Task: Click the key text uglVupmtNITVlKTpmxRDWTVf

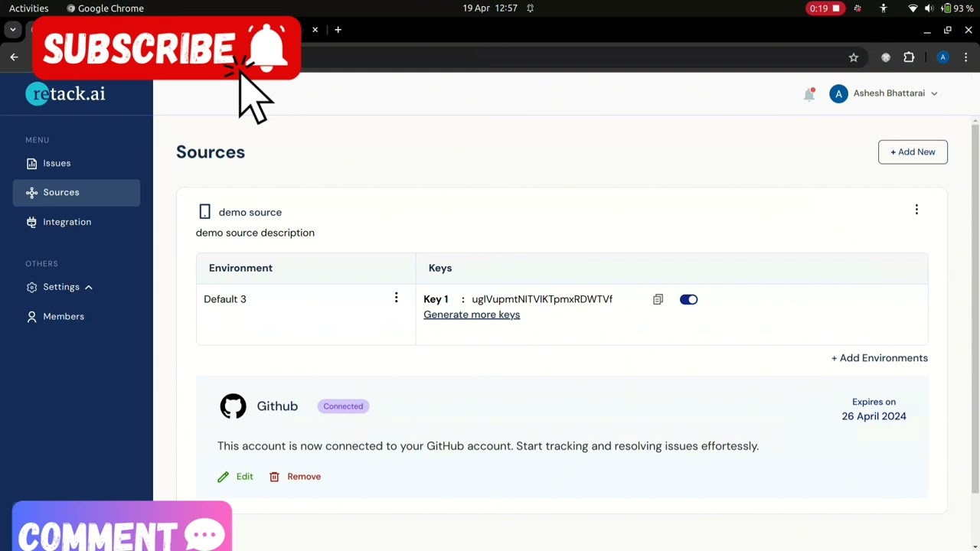Action: 542,299
